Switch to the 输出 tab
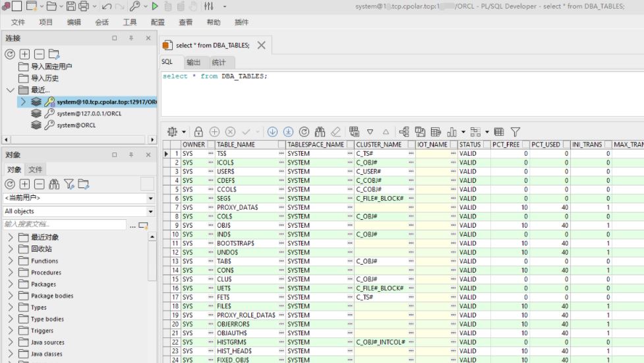This screenshot has width=644, height=363. pos(193,63)
